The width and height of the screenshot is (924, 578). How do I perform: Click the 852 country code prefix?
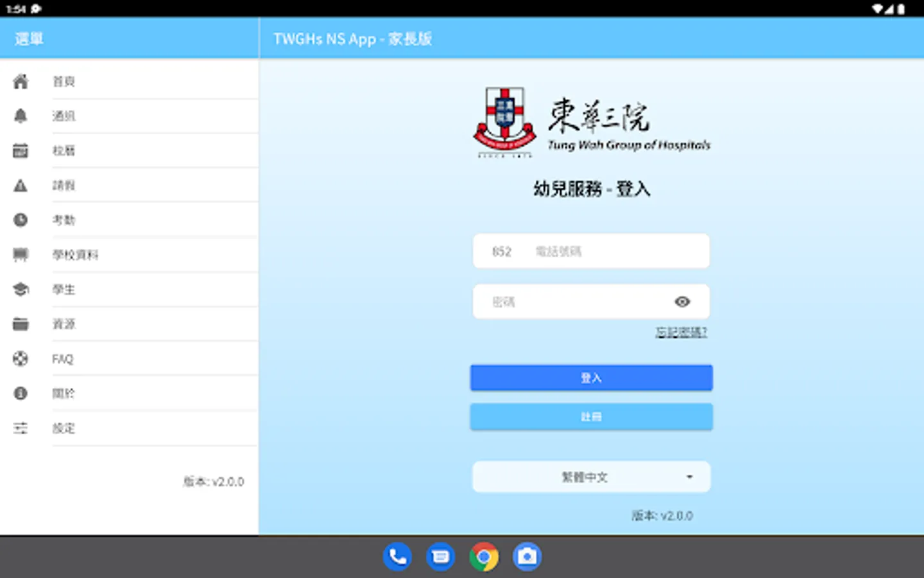(x=502, y=252)
